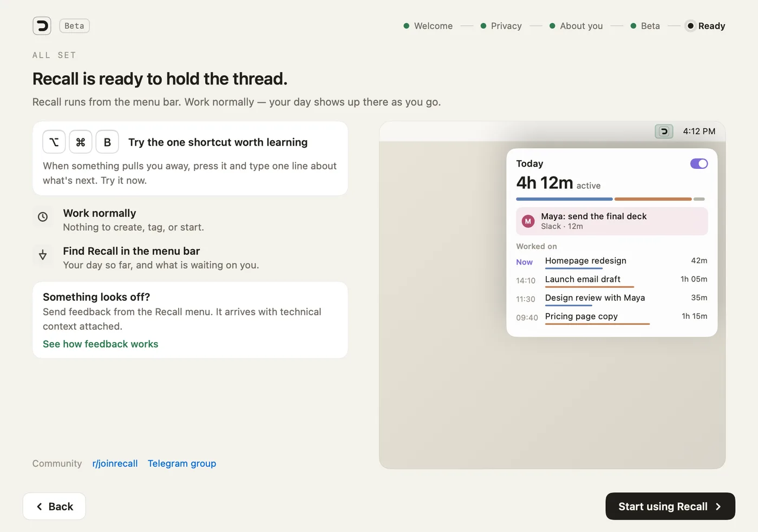This screenshot has width=758, height=532.
Task: Select the Pricing page copy row
Action: point(612,317)
